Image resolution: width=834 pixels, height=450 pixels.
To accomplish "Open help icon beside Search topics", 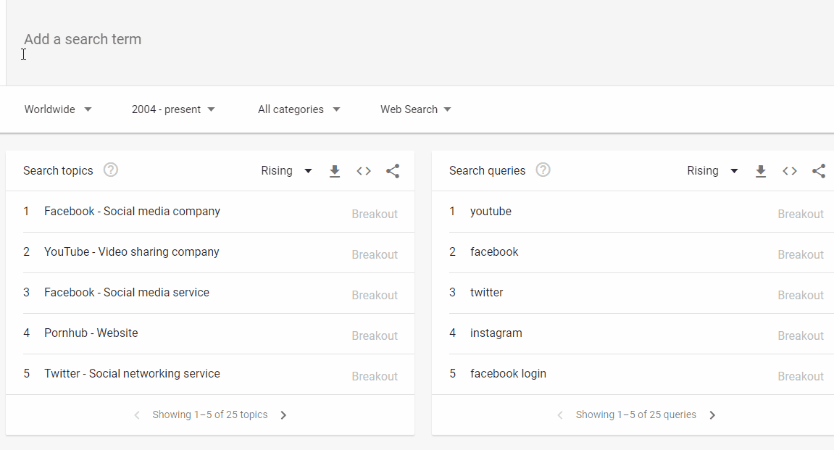I will 111,170.
